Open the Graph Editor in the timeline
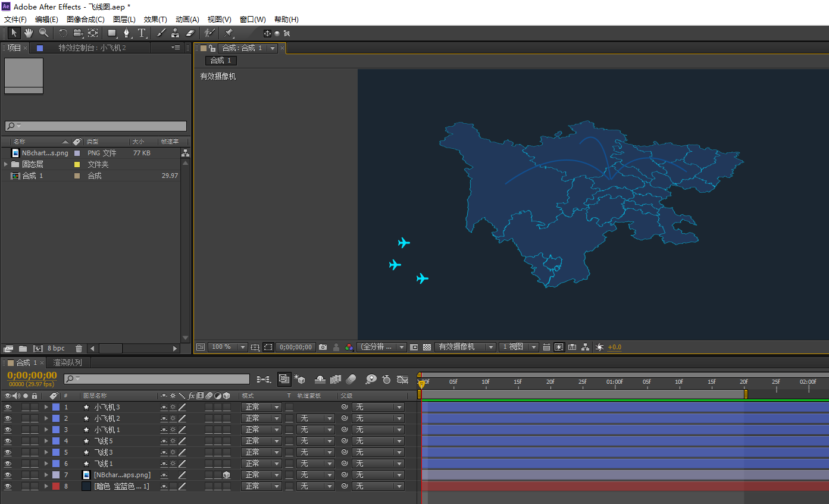 coord(403,379)
